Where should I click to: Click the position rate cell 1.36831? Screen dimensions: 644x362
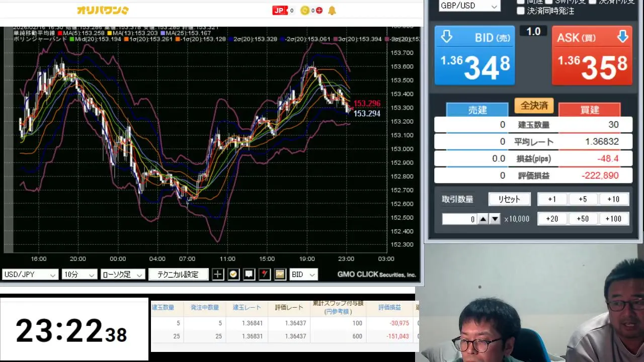252,336
